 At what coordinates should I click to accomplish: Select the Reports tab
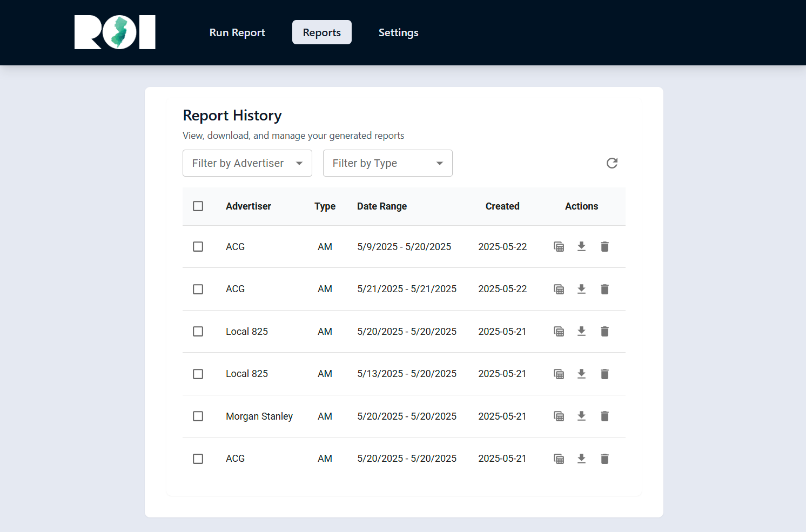[x=322, y=32]
